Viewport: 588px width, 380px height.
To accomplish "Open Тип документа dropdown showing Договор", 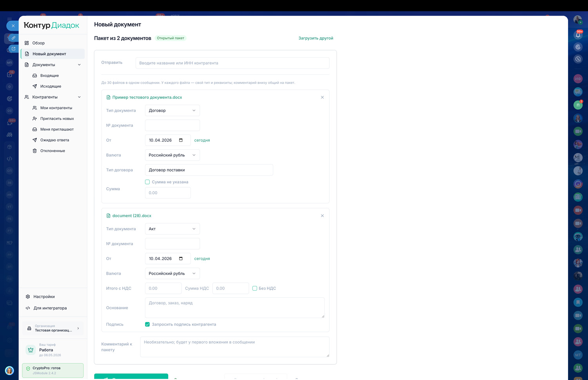I will tap(172, 110).
